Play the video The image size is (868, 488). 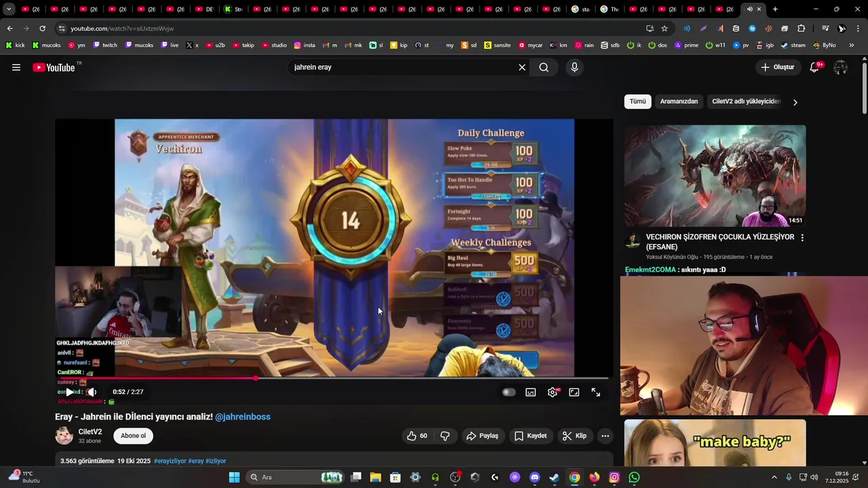pos(69,392)
